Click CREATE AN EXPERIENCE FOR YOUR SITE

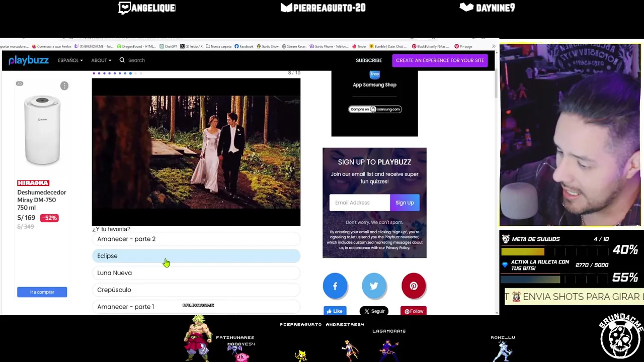[440, 60]
